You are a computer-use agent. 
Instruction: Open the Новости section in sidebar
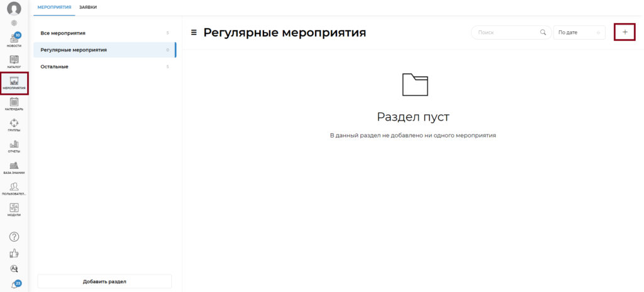tap(14, 40)
